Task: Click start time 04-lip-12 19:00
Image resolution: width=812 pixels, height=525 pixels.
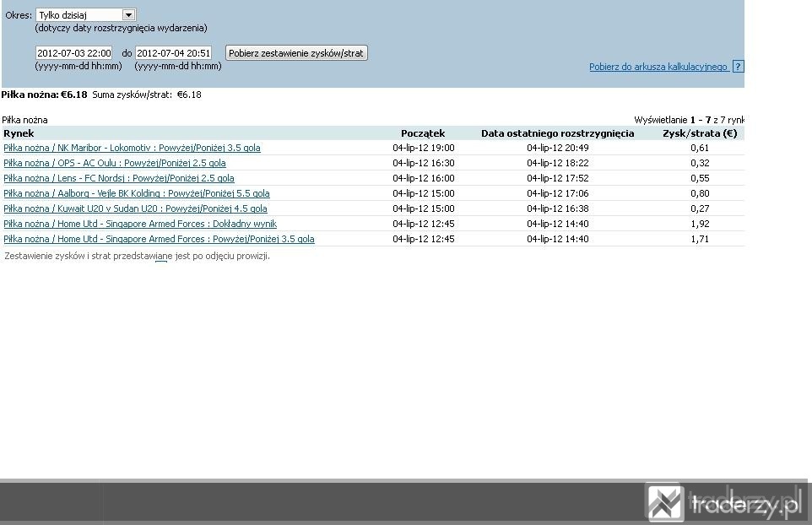Action: tap(423, 148)
